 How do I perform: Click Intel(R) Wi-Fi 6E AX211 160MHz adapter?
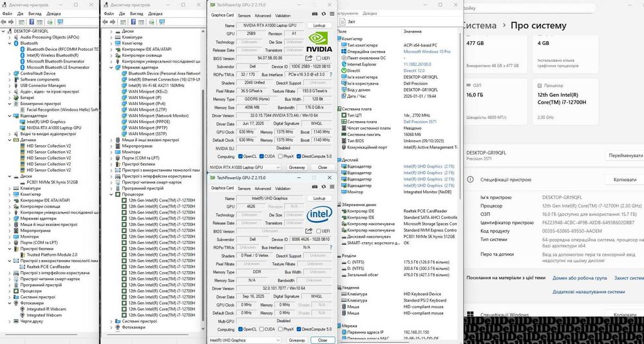click(x=156, y=86)
